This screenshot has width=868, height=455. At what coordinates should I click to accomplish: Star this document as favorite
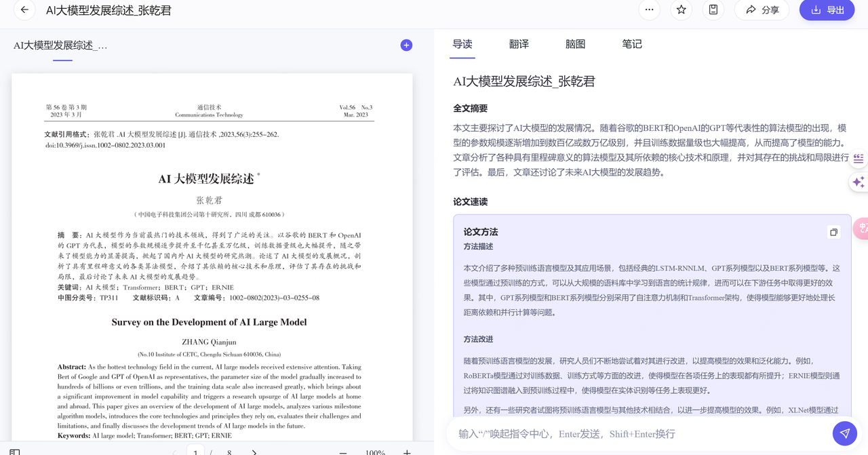pos(681,10)
